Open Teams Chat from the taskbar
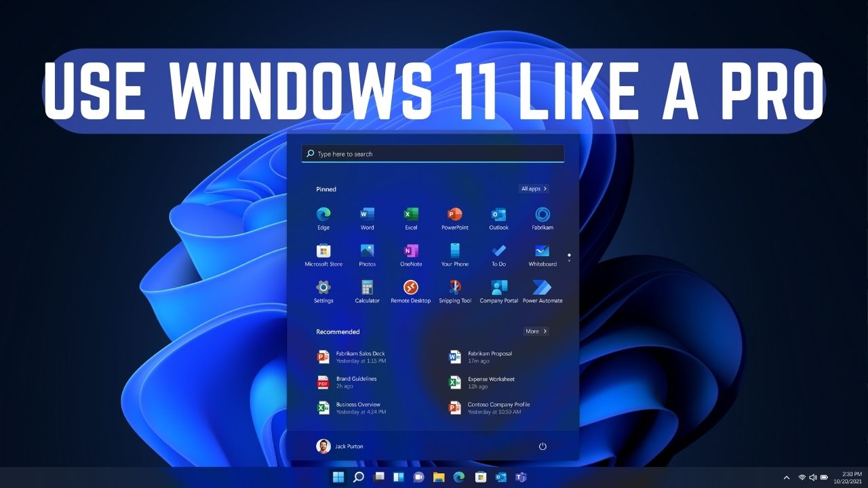 click(418, 476)
